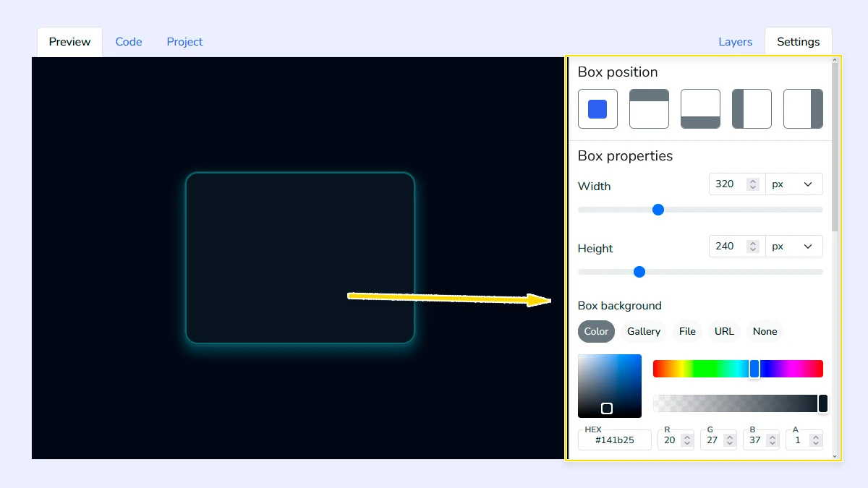Switch background mode to Gallery
This screenshot has height=488, width=868.
(x=643, y=331)
